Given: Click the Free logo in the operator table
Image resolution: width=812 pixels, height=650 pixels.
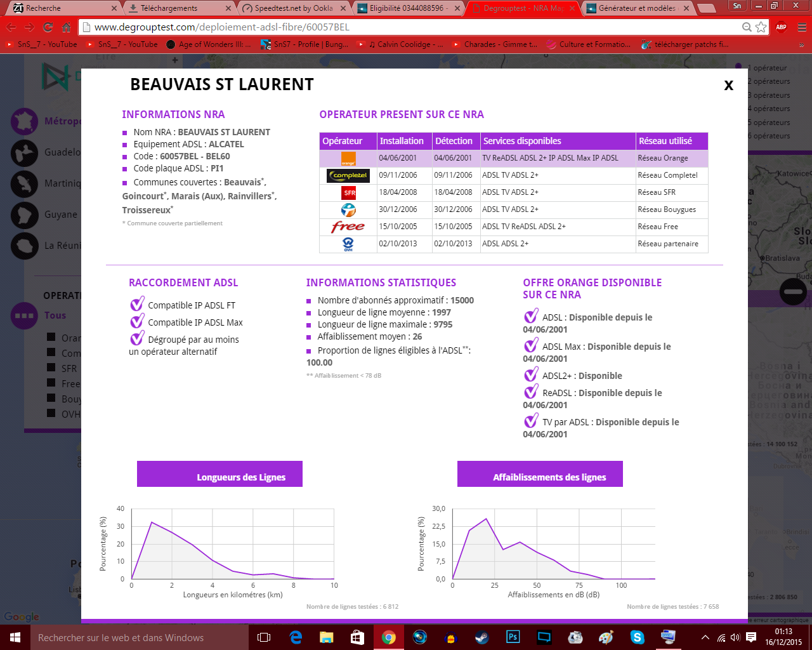Looking at the screenshot, I should (x=348, y=227).
